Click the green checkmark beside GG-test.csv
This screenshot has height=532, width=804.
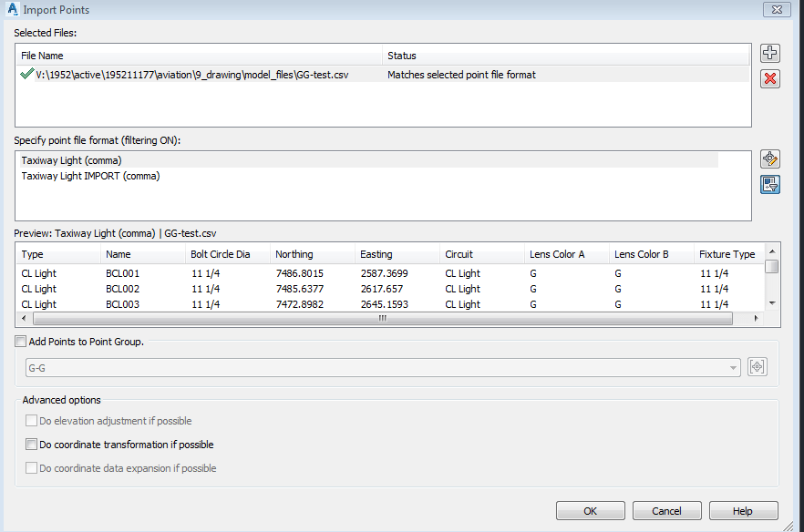[26, 74]
